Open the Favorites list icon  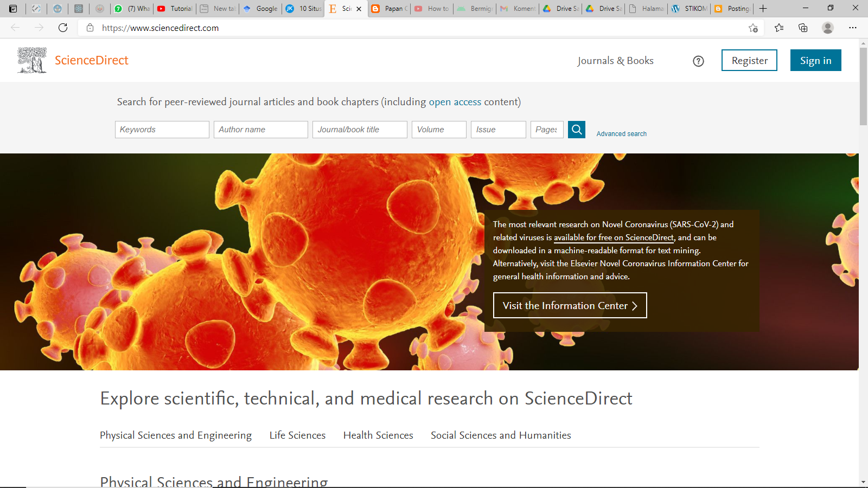point(779,28)
